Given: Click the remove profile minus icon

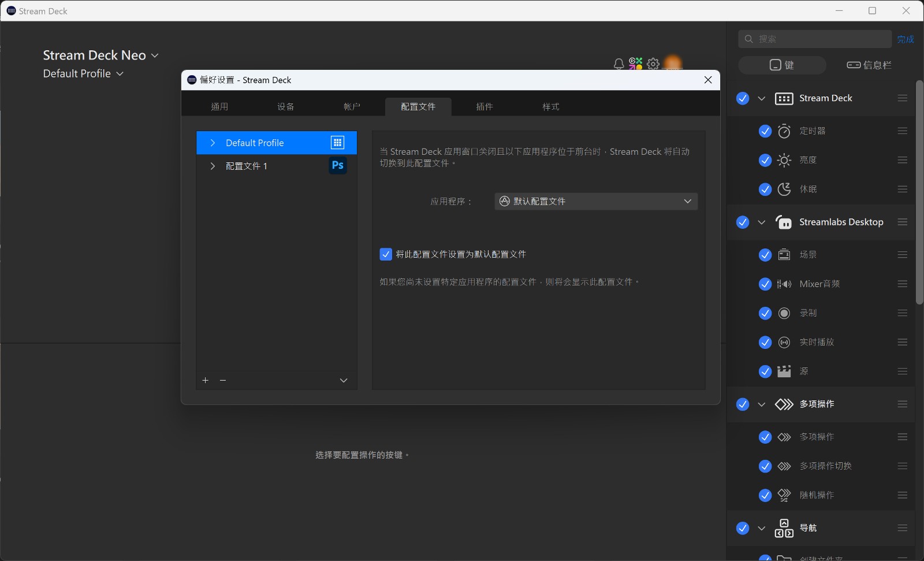Looking at the screenshot, I should (x=223, y=380).
